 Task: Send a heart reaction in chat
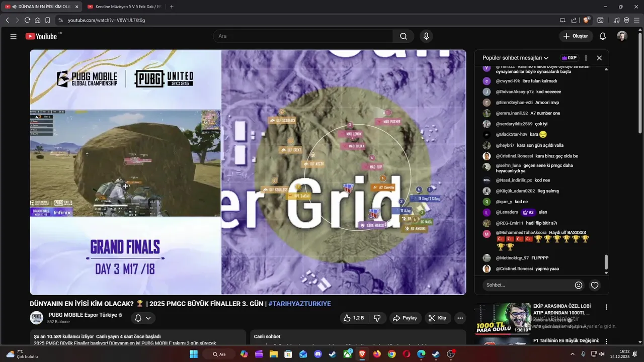coord(595,285)
